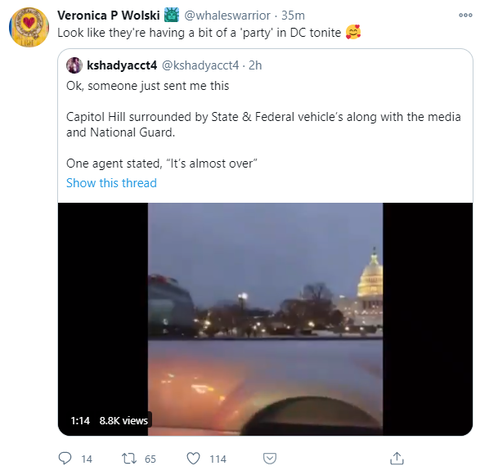Open the reply comment icon

[65, 458]
